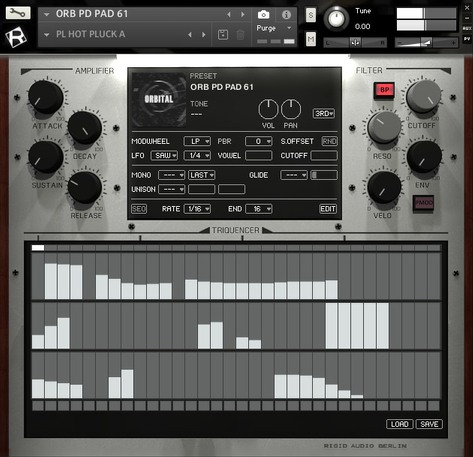473x457 pixels.
Task: Click the first UNISON value field
Action: pos(202,189)
